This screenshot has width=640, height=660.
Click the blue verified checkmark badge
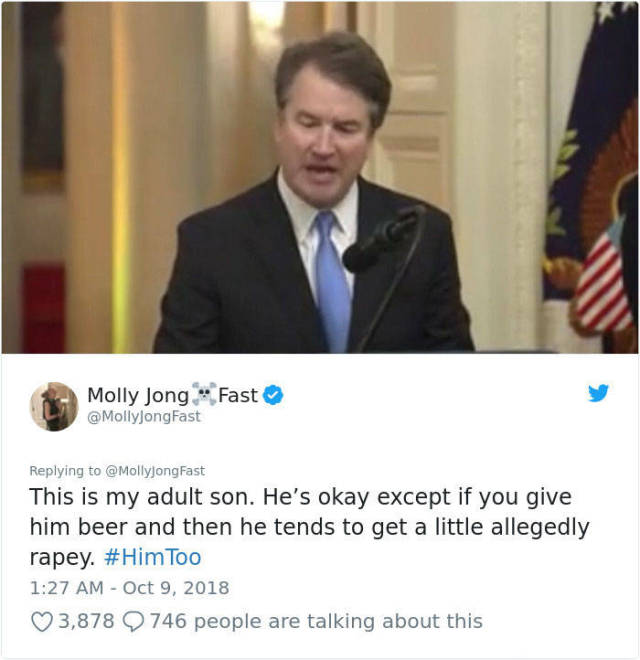pyautogui.click(x=271, y=395)
